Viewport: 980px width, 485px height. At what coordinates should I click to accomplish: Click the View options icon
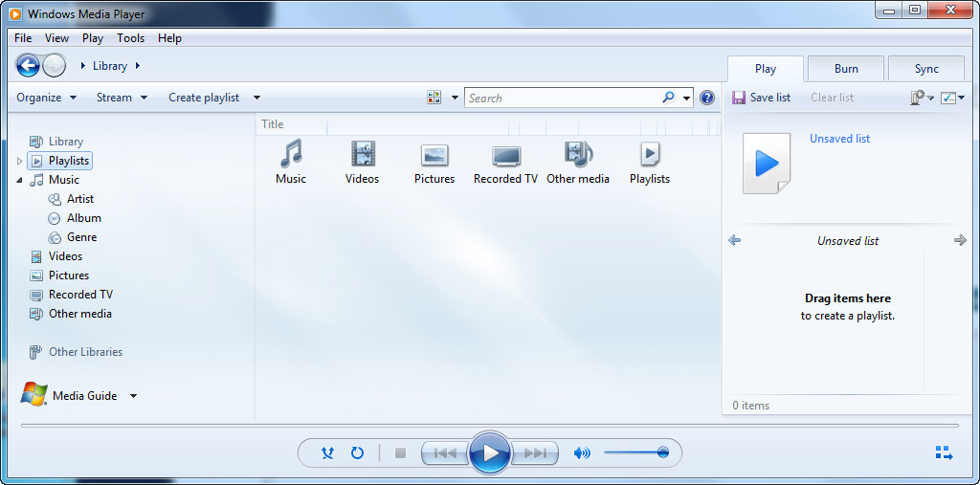(x=434, y=98)
